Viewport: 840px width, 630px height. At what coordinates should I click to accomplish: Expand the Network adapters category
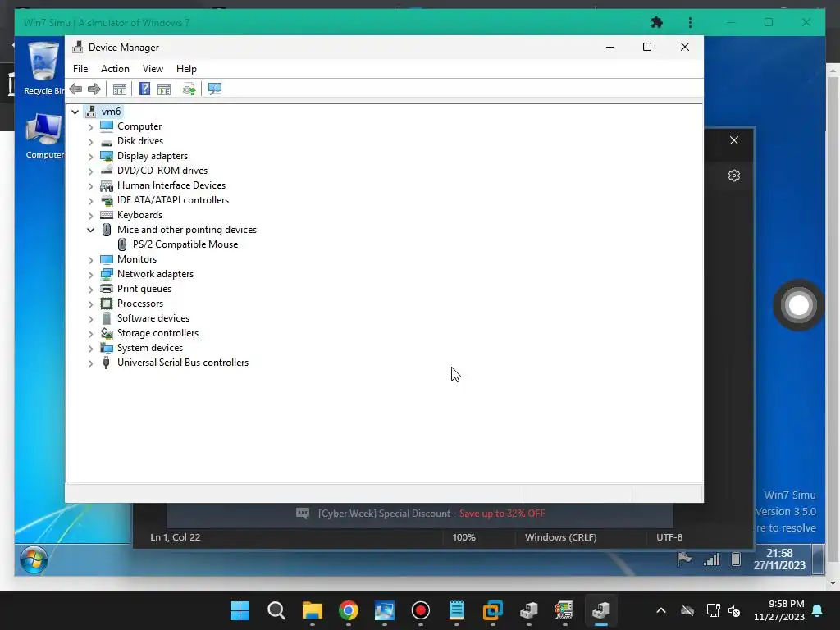point(90,274)
